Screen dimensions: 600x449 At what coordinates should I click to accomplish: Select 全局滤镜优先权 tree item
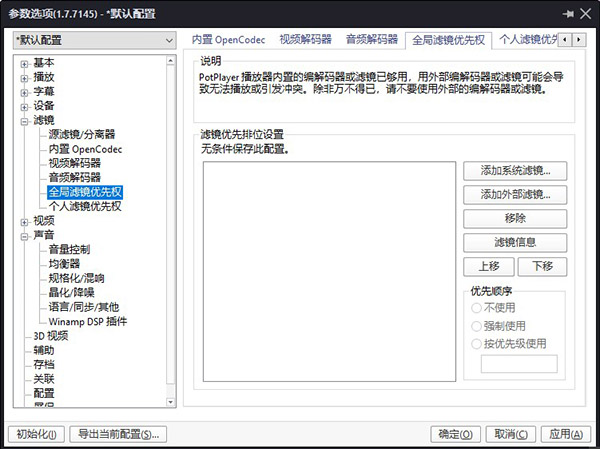pos(85,192)
